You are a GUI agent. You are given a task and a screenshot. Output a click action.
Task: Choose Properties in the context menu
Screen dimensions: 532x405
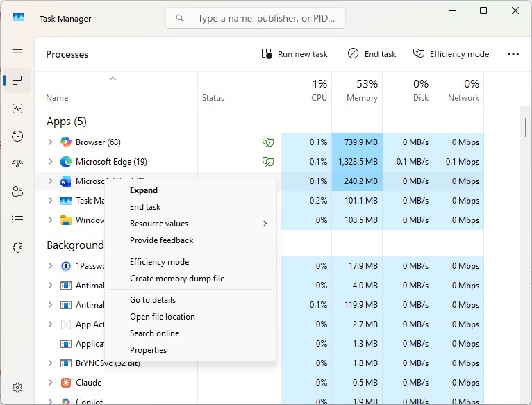click(x=191, y=349)
